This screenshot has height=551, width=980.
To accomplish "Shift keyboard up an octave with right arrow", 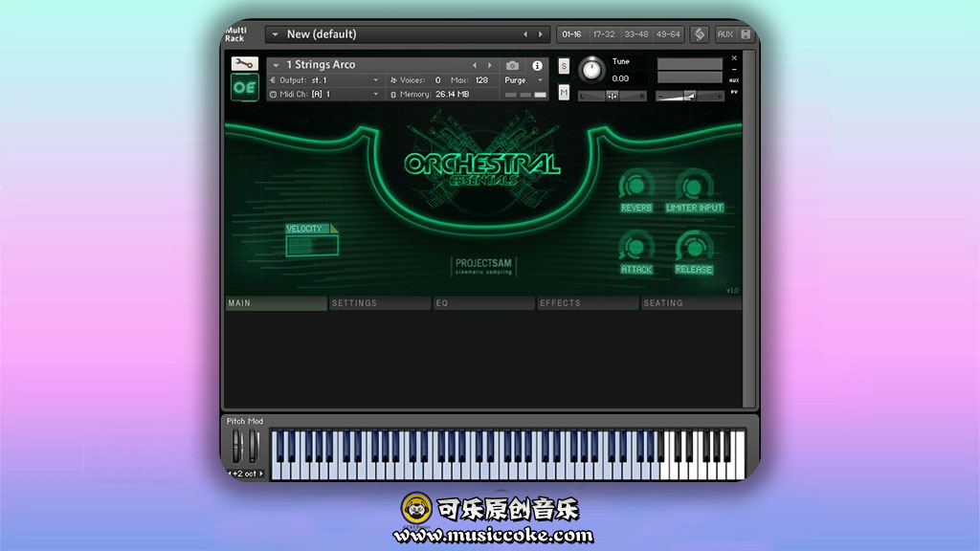I will 261,474.
